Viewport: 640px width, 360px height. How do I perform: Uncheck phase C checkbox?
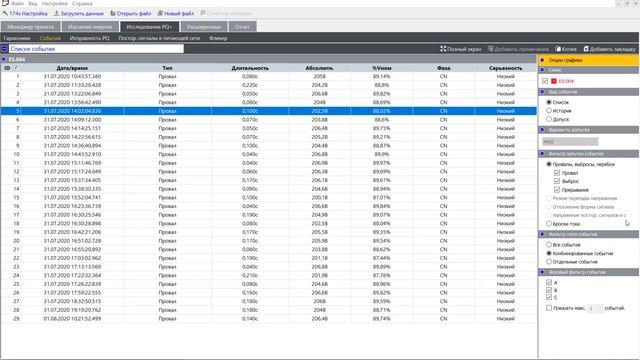549,298
